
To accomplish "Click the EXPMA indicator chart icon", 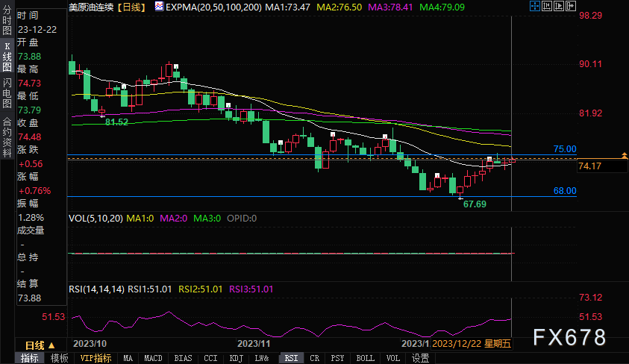I will click(x=159, y=7).
